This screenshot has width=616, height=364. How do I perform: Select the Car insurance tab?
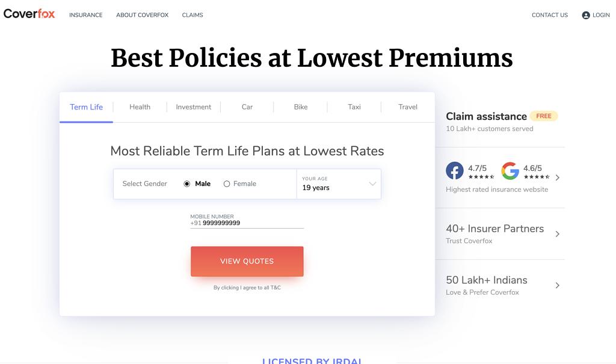tap(247, 107)
